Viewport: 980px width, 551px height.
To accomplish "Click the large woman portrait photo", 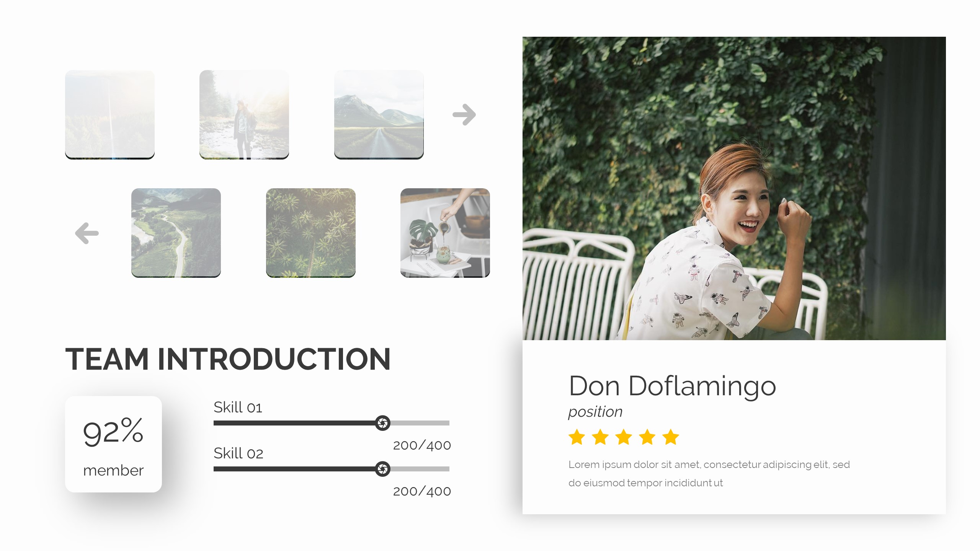I will (733, 188).
